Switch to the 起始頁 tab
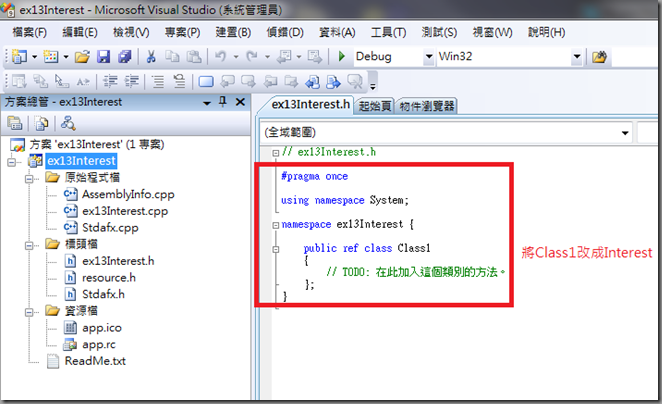Screen dimensions: 662x404 pyautogui.click(x=374, y=106)
